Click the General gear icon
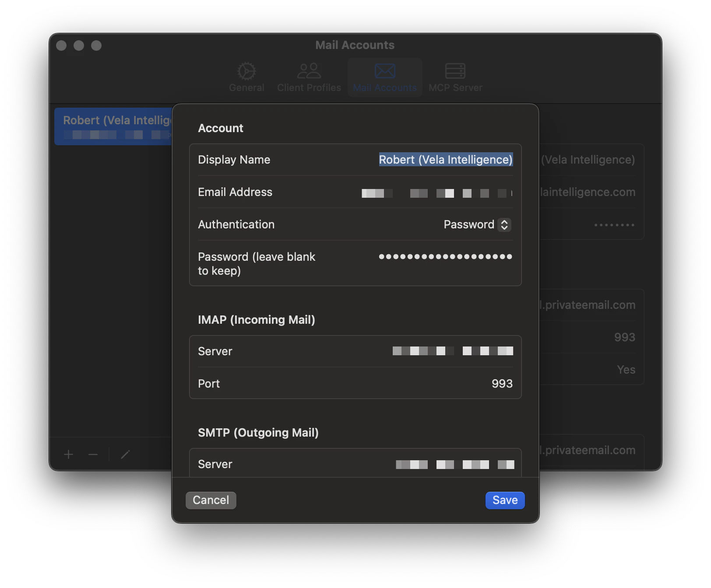The height and width of the screenshot is (588, 711). (x=246, y=71)
